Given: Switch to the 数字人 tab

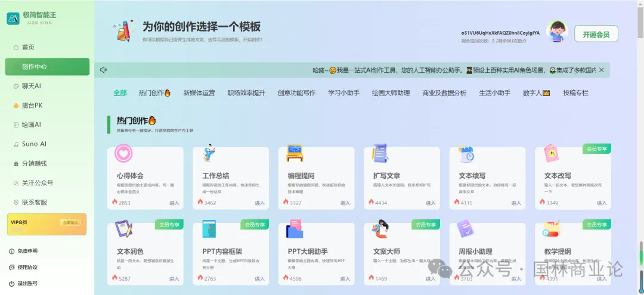Looking at the screenshot, I should [537, 93].
